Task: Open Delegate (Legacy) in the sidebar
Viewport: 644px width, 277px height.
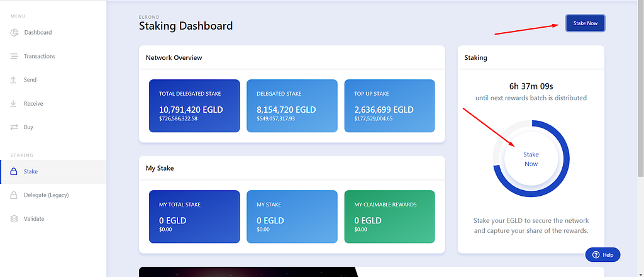Action: [53, 195]
